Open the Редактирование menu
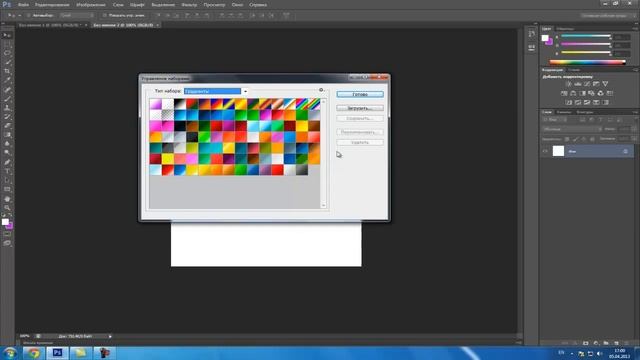Screen dimensions: 640x360 tap(52, 5)
